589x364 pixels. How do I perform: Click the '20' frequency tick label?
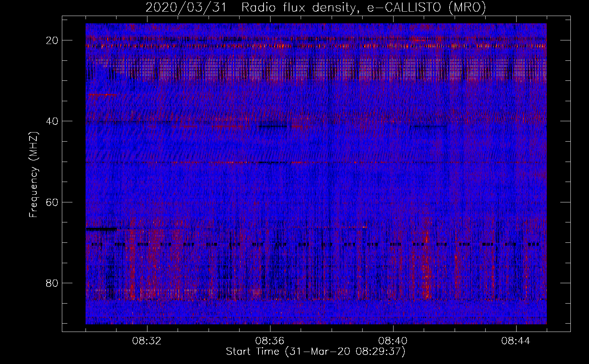52,40
